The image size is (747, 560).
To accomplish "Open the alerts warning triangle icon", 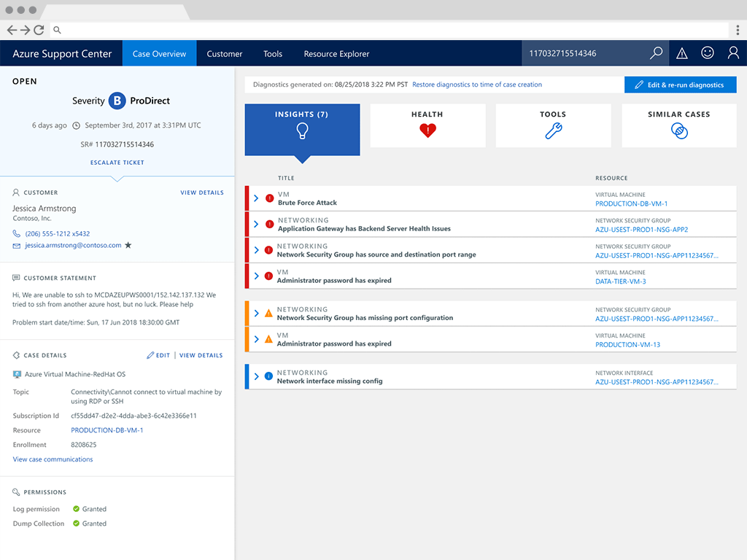I will point(682,53).
